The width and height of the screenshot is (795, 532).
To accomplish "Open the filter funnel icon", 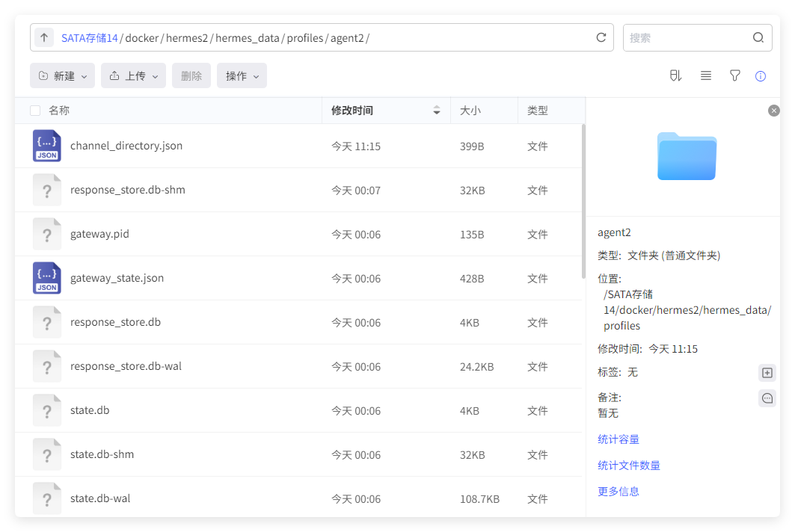I will click(x=734, y=76).
